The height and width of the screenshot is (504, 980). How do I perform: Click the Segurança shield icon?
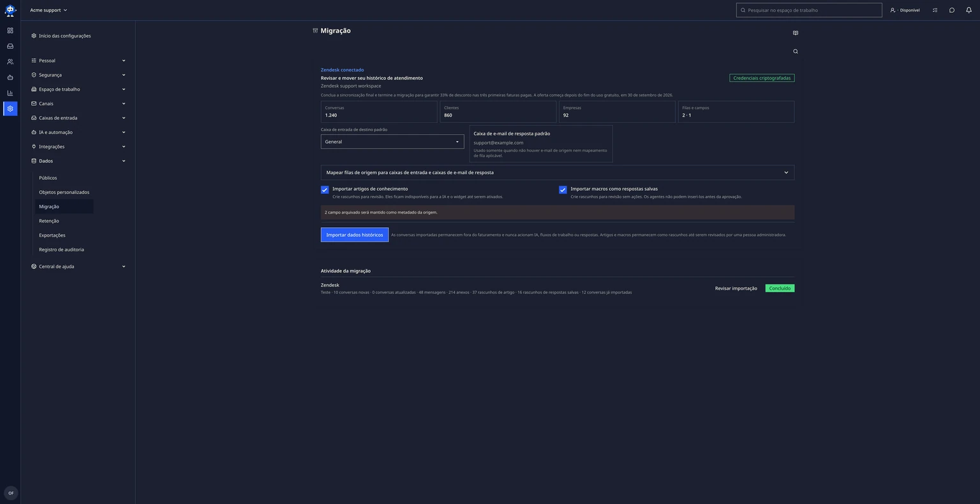point(34,75)
